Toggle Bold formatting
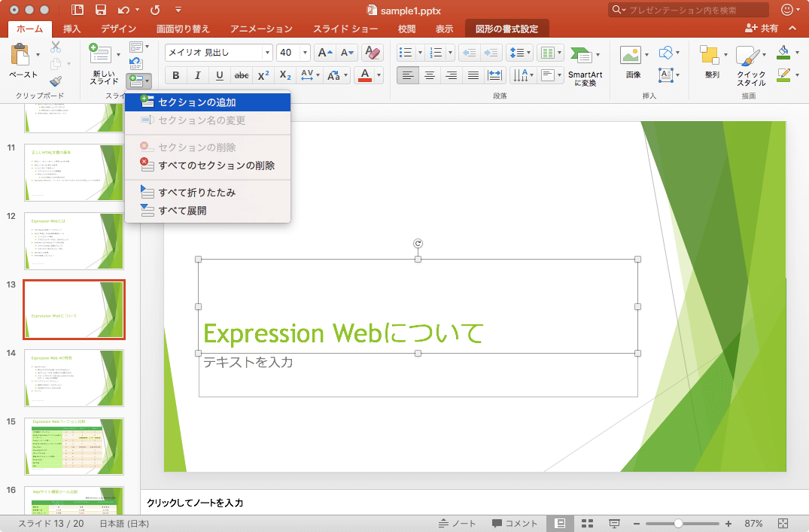The width and height of the screenshot is (809, 532). click(x=176, y=75)
